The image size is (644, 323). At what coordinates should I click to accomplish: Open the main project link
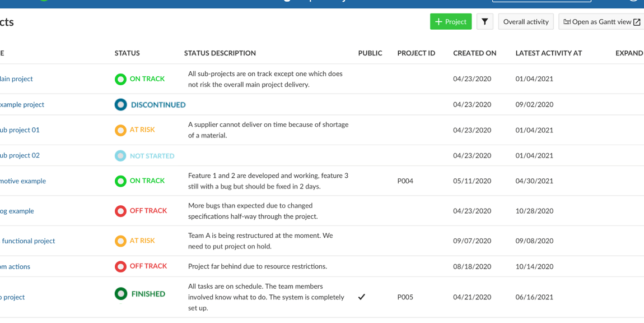[x=16, y=79]
